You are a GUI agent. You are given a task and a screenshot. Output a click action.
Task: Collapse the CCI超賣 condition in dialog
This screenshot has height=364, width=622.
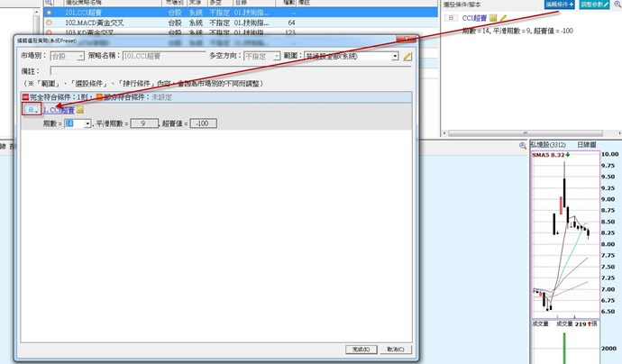31,110
